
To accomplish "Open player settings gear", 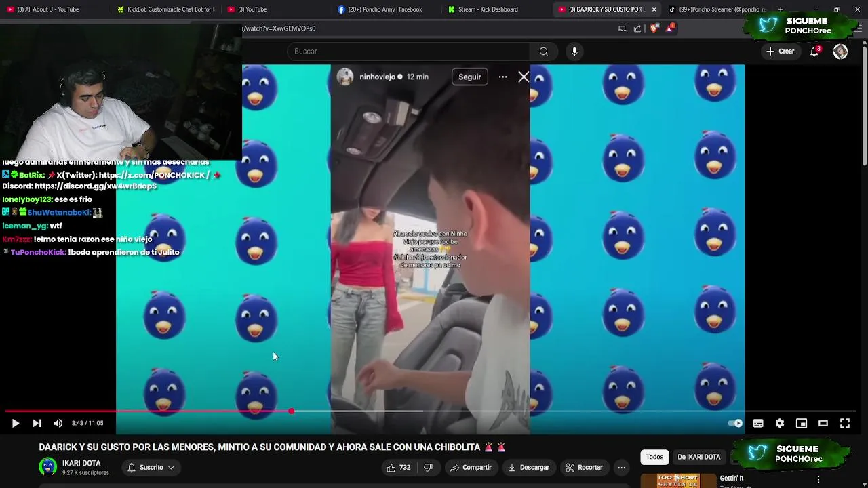I will point(780,423).
